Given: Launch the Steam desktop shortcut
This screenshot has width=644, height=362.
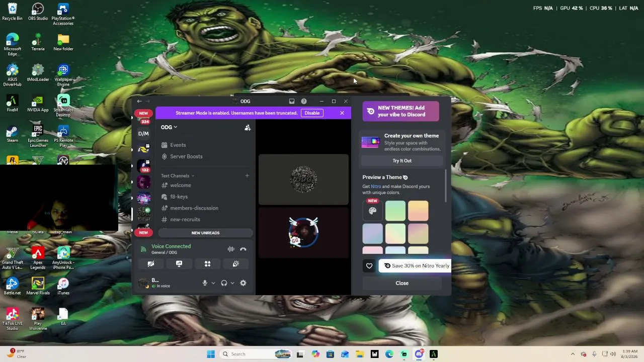Looking at the screenshot, I should coord(13,134).
